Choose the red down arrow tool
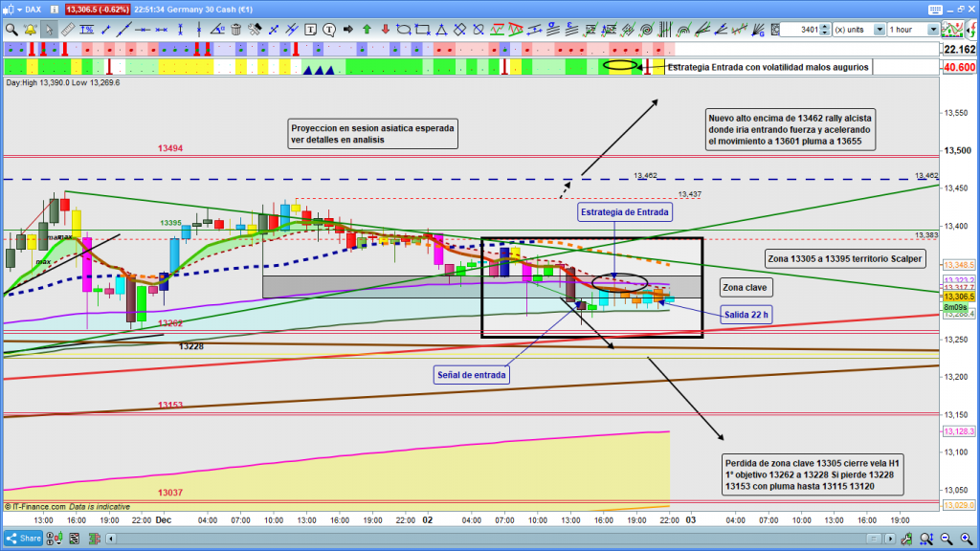The width and height of the screenshot is (980, 551). 383,30
